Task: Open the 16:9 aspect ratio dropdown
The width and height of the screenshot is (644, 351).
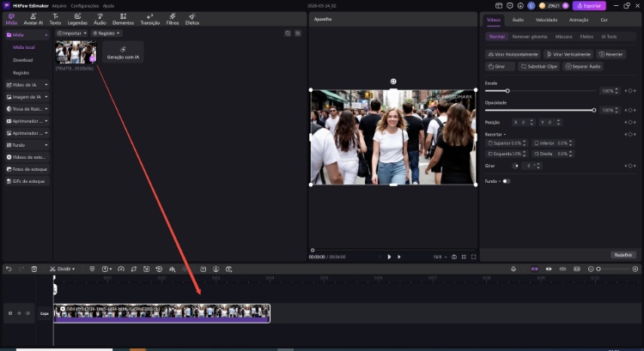Action: pyautogui.click(x=440, y=257)
